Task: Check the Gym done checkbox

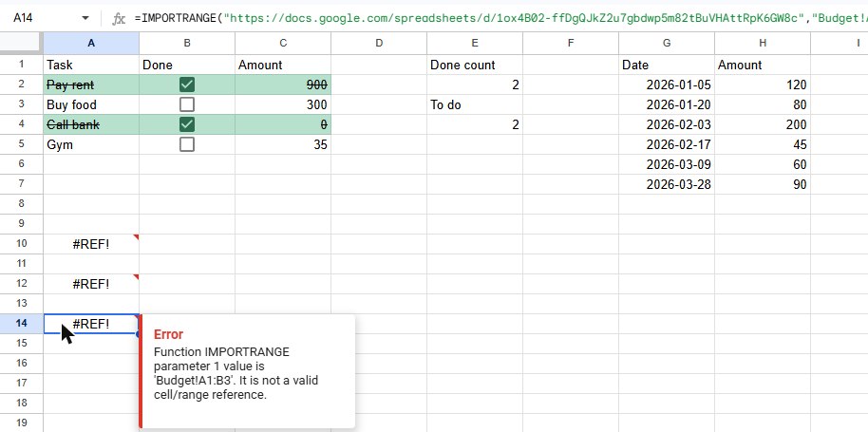Action: click(x=187, y=144)
